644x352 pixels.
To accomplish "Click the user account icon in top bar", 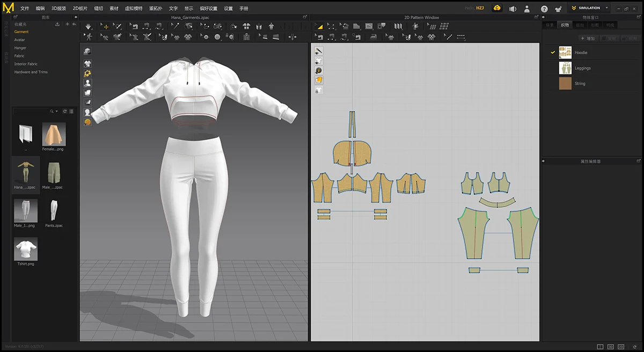I will 527,9.
